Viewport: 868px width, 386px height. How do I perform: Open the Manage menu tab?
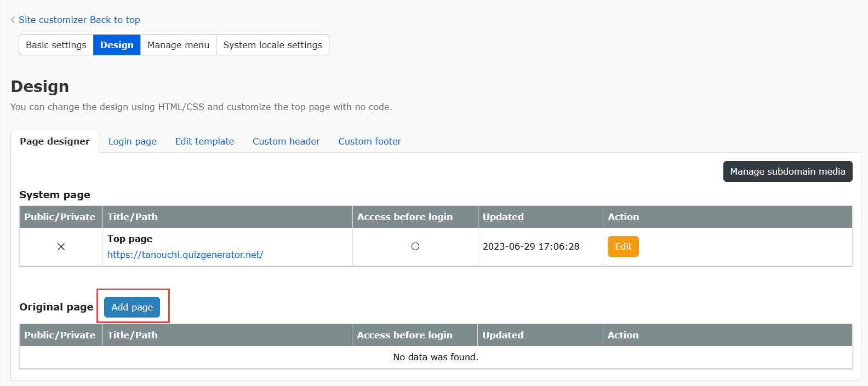178,45
